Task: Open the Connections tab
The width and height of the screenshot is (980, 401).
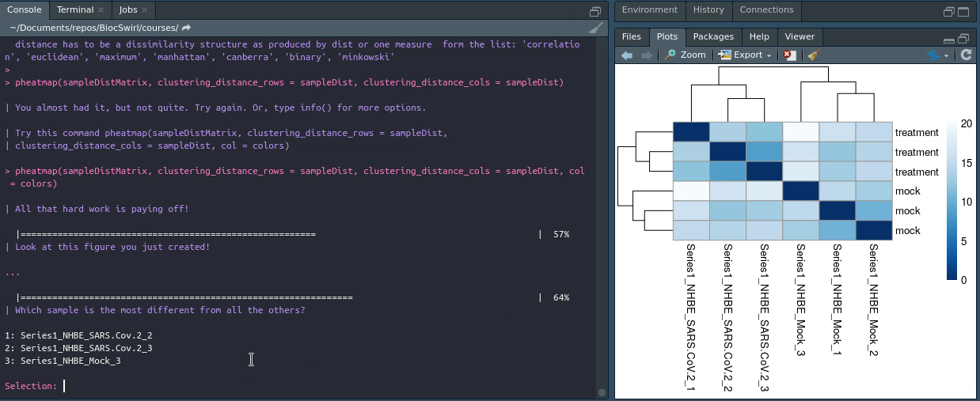Action: click(766, 10)
